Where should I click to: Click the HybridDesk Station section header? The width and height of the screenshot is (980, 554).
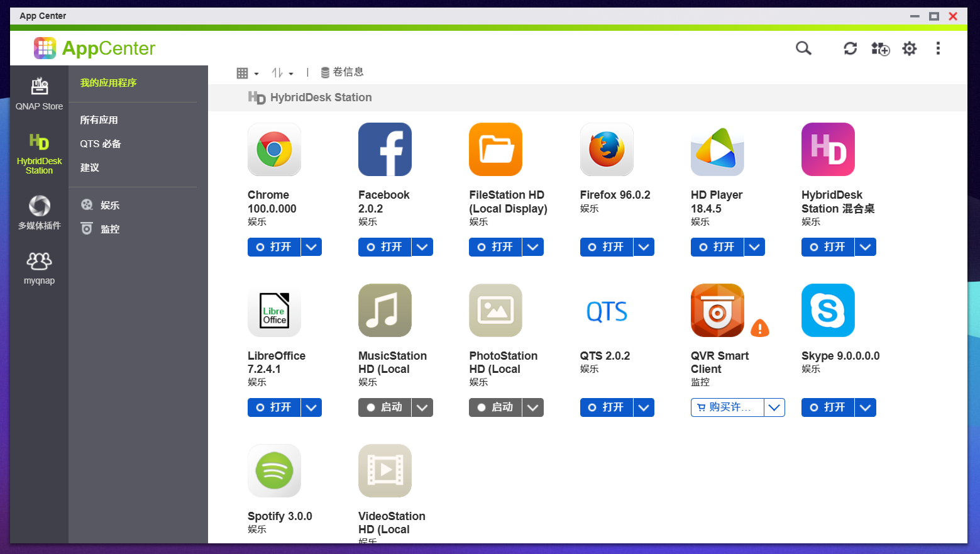310,97
